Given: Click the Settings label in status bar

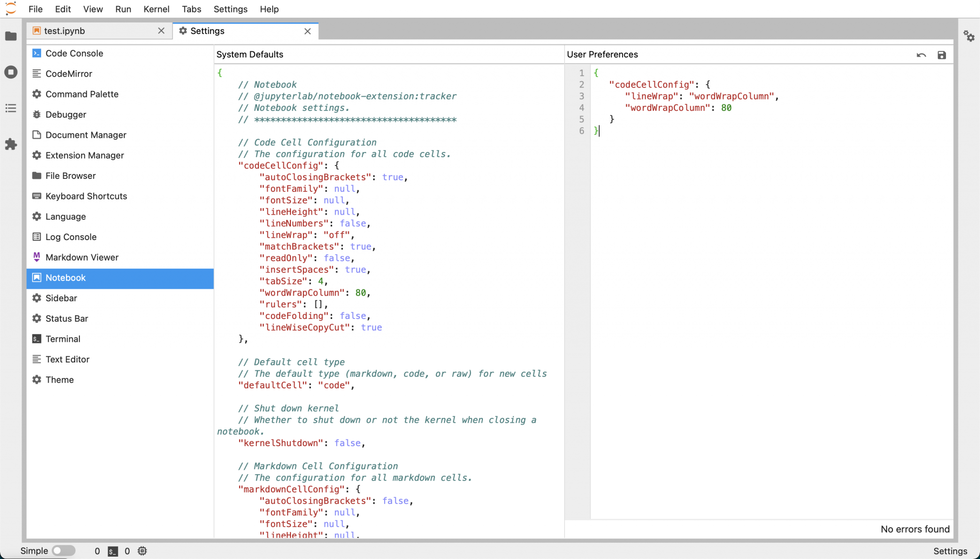Looking at the screenshot, I should tap(950, 551).
